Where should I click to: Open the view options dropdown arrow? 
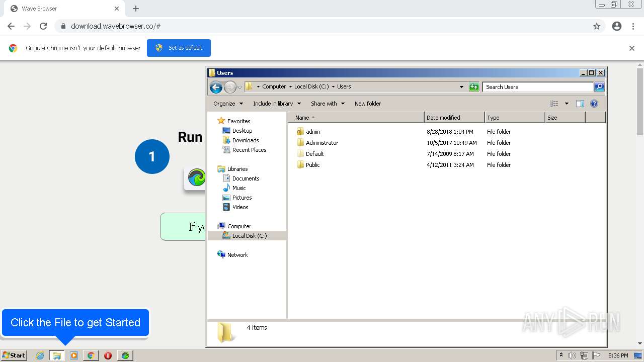coord(567,104)
